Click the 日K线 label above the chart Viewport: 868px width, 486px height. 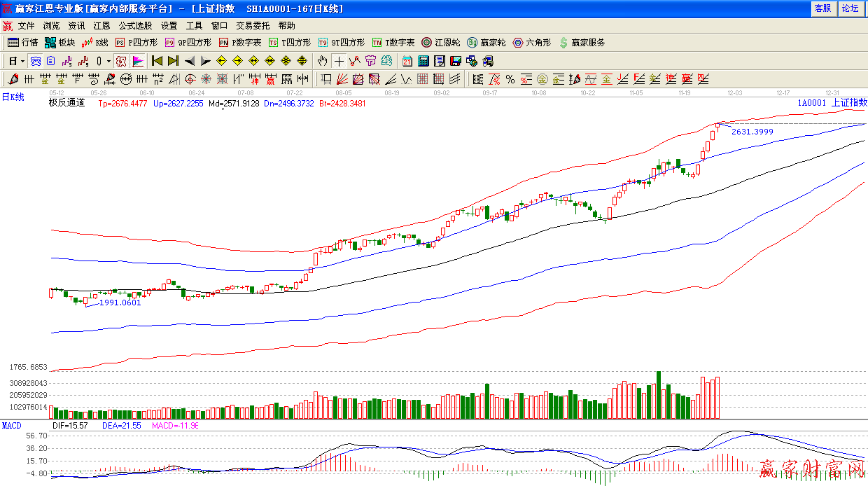pyautogui.click(x=13, y=97)
